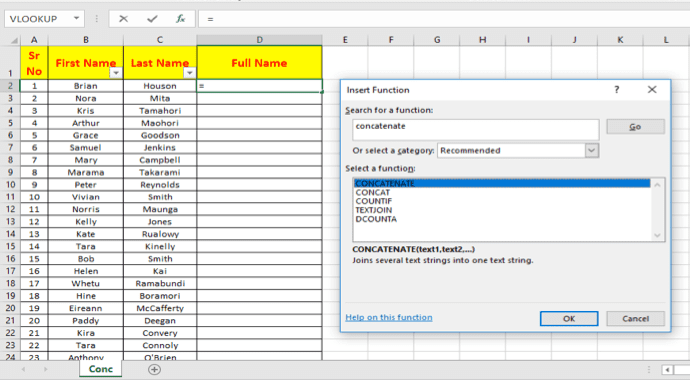Click the cell with first name Kelly
The height and width of the screenshot is (380, 690).
coord(86,222)
